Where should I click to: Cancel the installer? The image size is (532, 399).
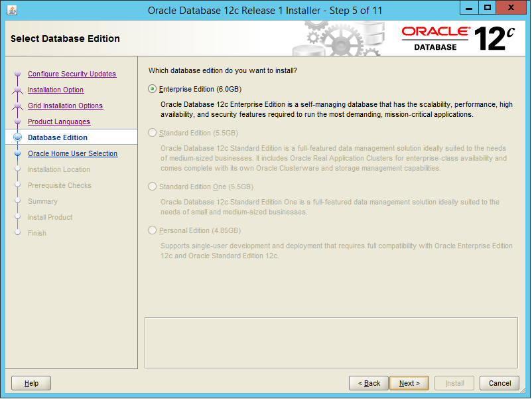pos(499,383)
